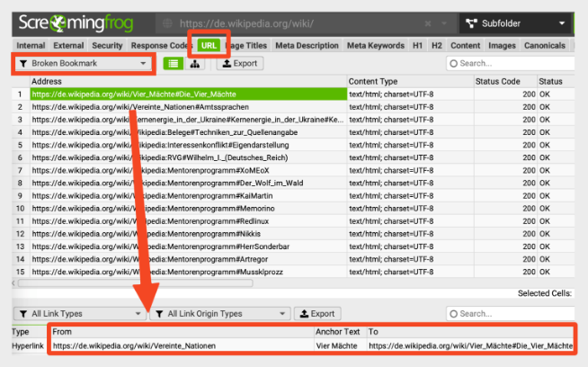Image resolution: width=588 pixels, height=367 pixels.
Task: Open the Images tab
Action: coord(502,45)
